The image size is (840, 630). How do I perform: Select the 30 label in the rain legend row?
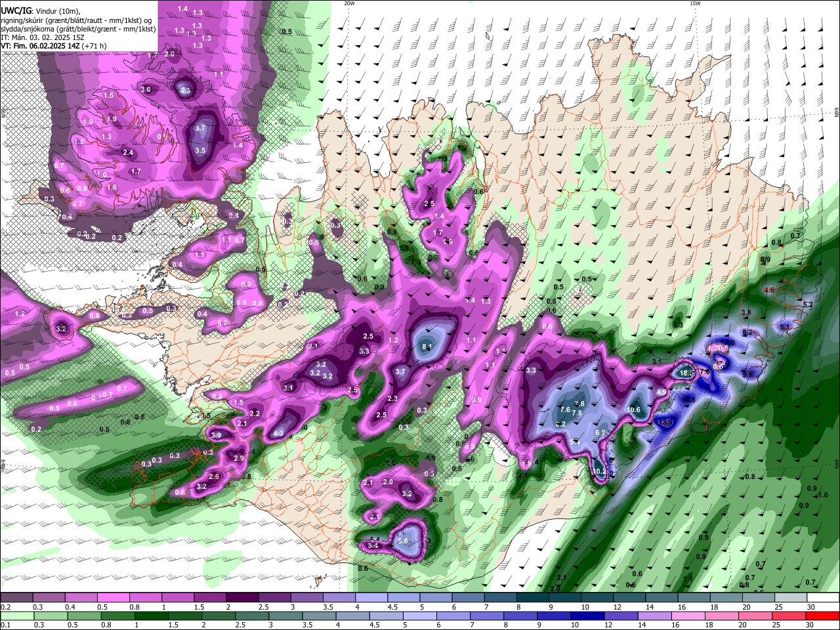pos(810,625)
